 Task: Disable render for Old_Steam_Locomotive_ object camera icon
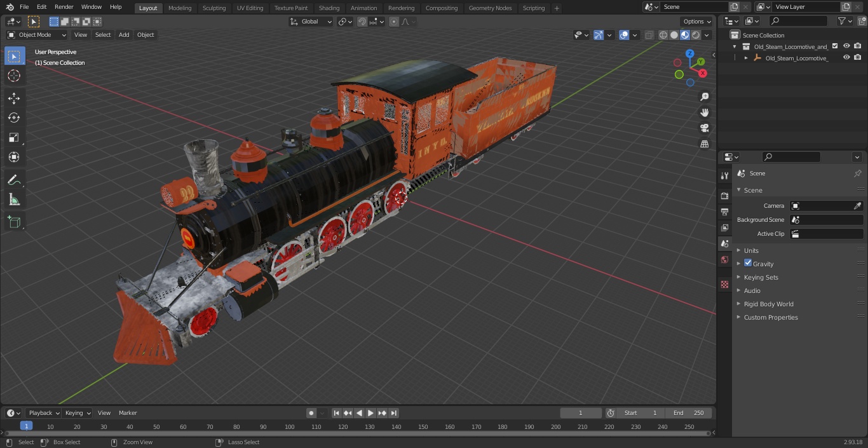[858, 57]
